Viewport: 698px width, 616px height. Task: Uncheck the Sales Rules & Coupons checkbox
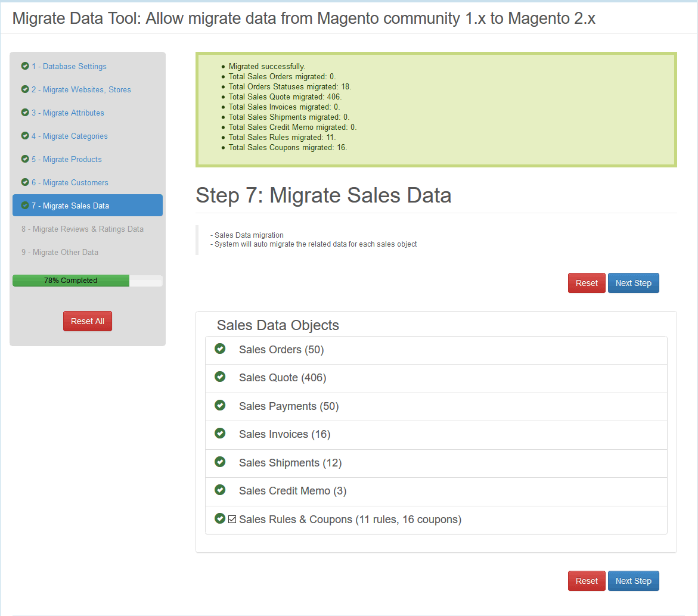232,519
